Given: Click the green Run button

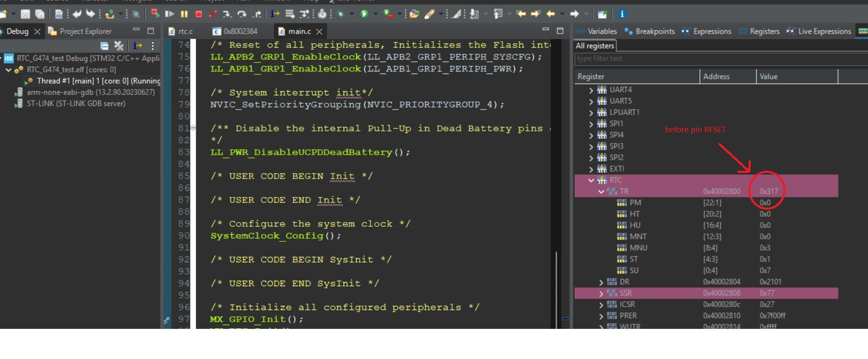Looking at the screenshot, I should pos(364,14).
